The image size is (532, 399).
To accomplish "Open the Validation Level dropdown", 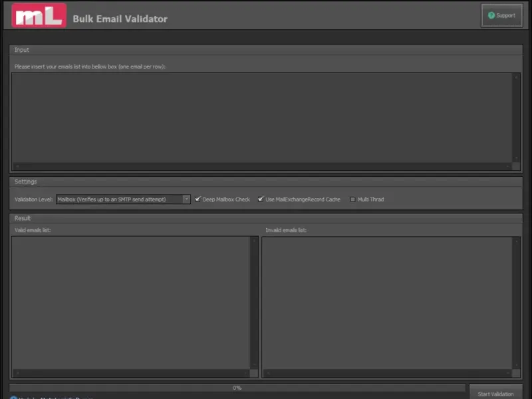I will pos(123,199).
